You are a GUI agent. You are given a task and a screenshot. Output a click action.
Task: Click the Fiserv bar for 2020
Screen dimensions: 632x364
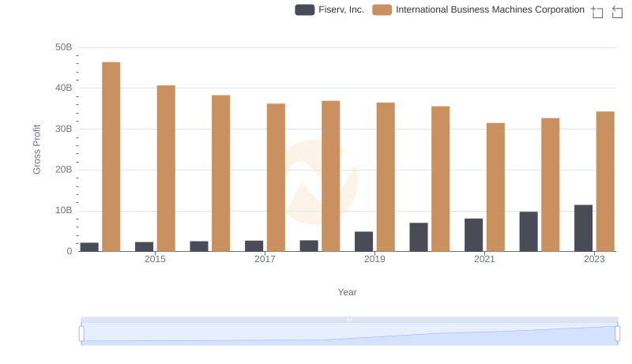pyautogui.click(x=419, y=237)
